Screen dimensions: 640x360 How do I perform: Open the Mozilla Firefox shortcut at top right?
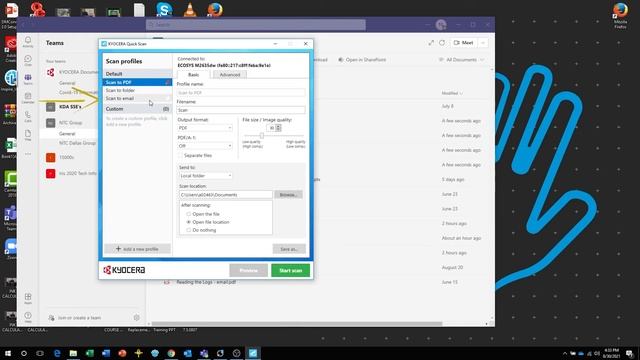(620, 15)
